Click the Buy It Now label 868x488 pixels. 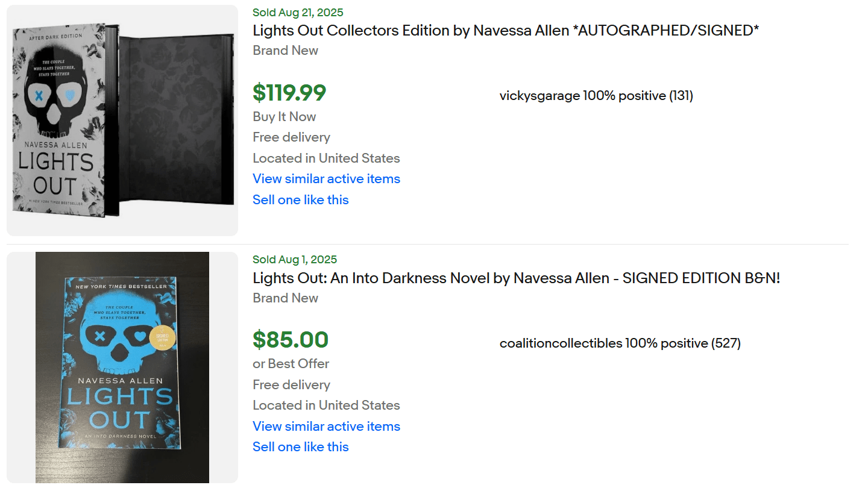(x=284, y=117)
